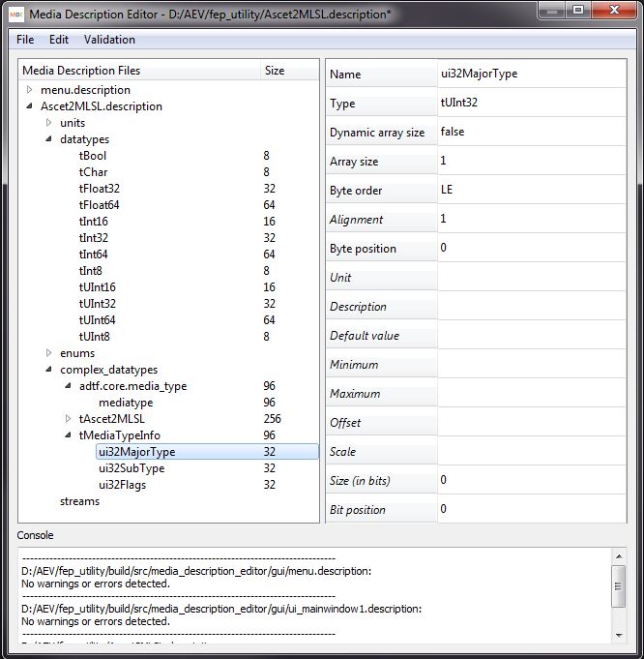This screenshot has height=659, width=644.
Task: Select the tBool datatype
Action: click(93, 156)
